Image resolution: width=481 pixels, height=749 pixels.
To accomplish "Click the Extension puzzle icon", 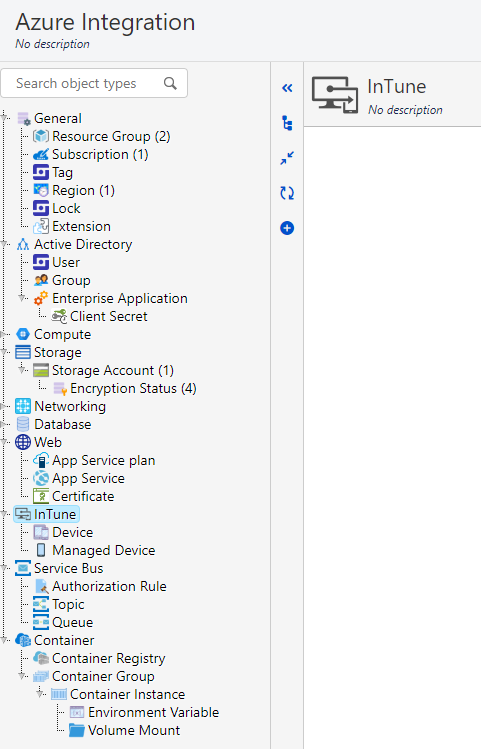I will [41, 226].
